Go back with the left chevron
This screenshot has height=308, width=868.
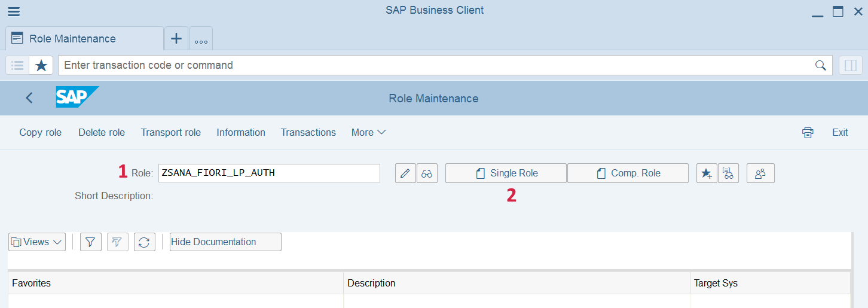tap(29, 98)
